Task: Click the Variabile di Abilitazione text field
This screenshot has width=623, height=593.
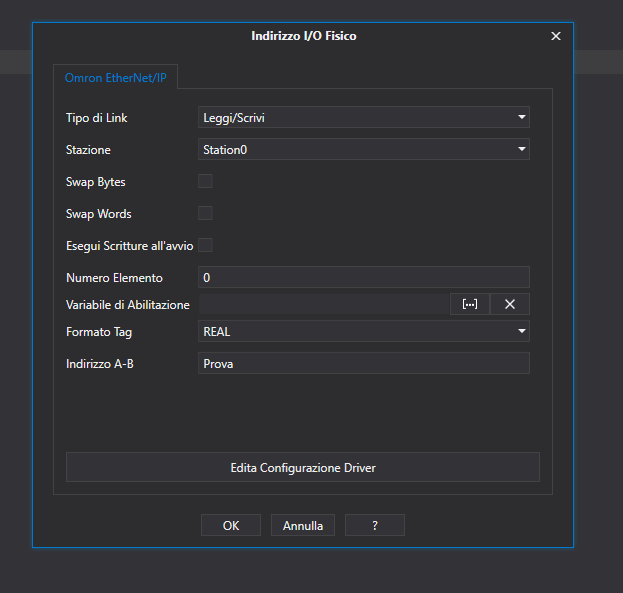Action: tap(324, 304)
